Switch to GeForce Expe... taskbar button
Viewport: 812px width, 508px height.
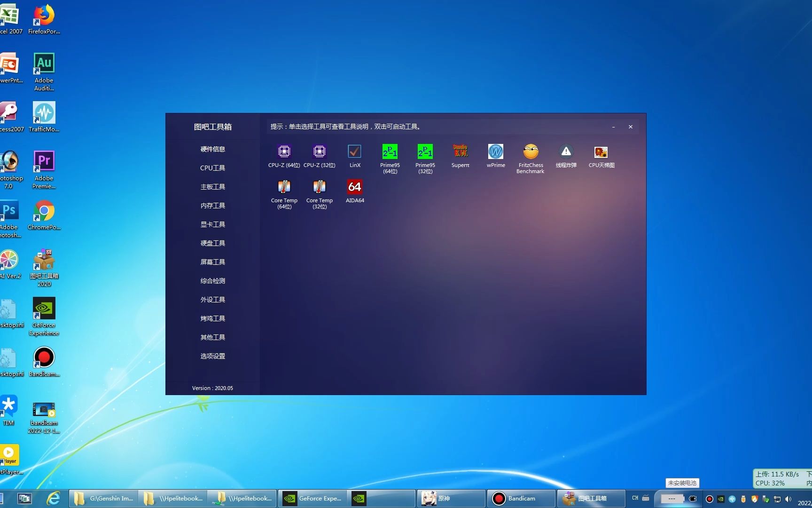click(x=312, y=499)
